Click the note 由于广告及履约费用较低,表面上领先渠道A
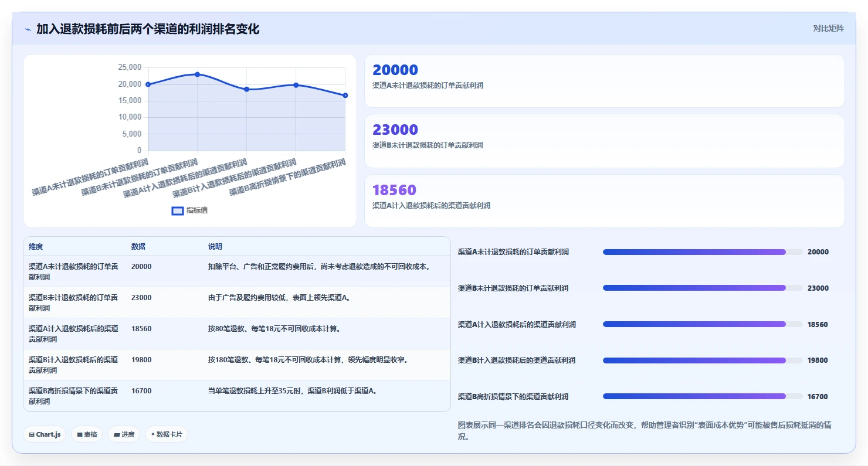 click(x=280, y=298)
